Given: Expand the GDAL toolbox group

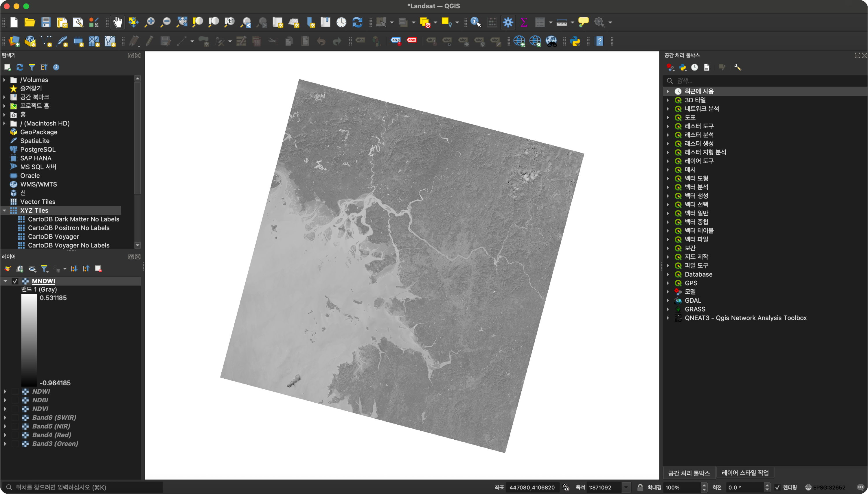Looking at the screenshot, I should pos(668,301).
